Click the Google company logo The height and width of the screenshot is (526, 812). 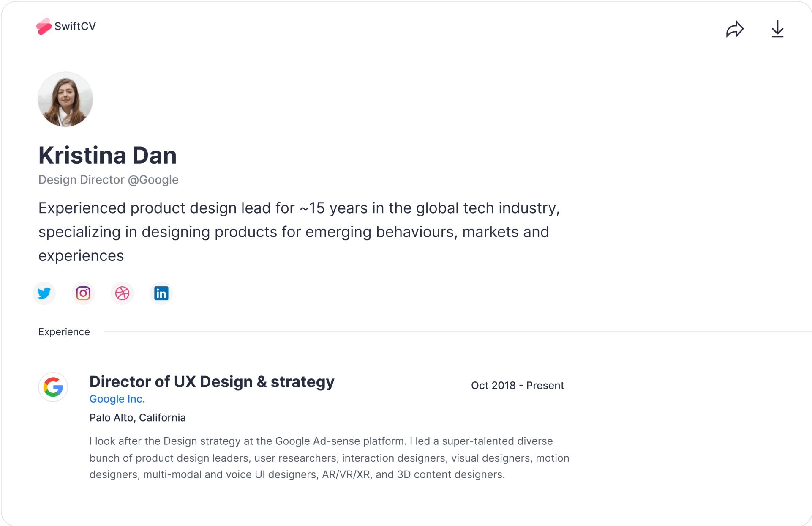(53, 387)
